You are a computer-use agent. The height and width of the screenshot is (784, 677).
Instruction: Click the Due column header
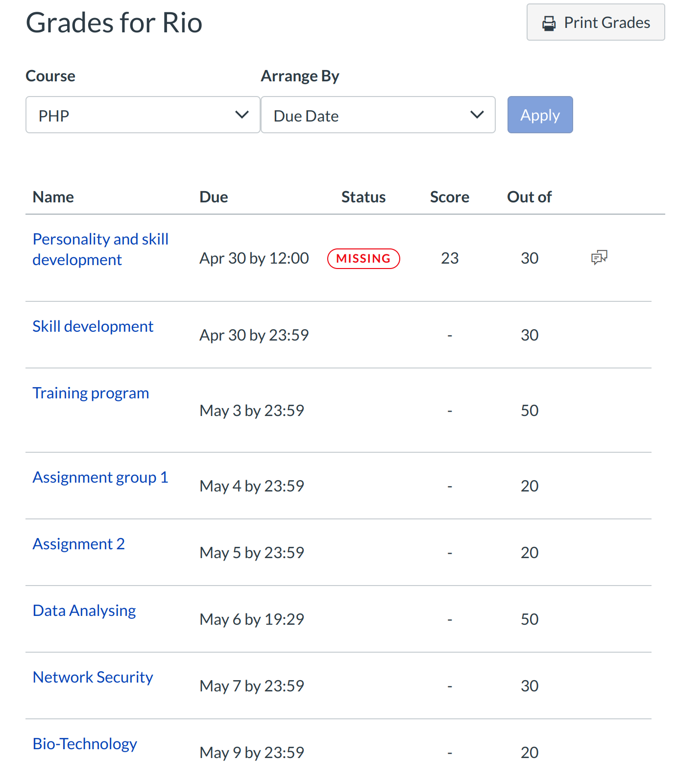[x=214, y=197]
